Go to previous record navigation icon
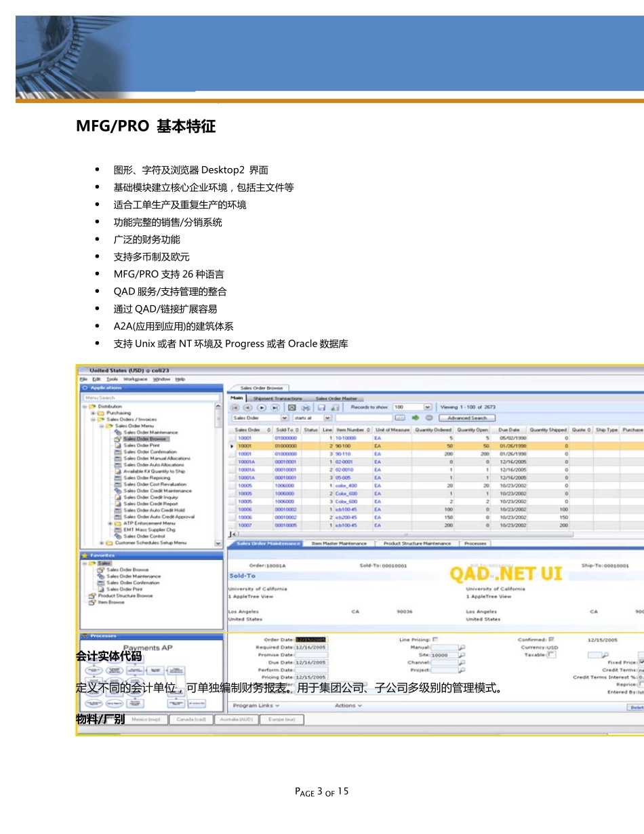 248,408
